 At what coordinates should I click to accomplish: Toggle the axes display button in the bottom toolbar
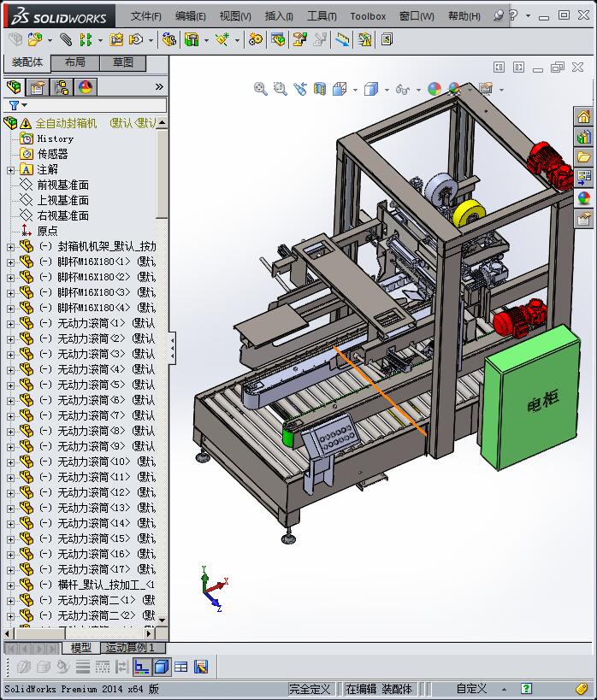(x=142, y=667)
